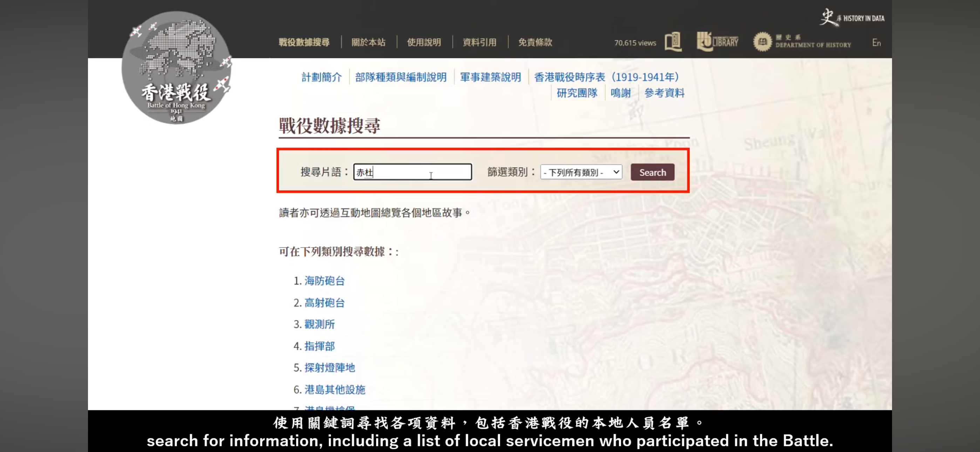
Task: Open 香港戰役時序表 (1919-1941年) link
Action: [x=606, y=77]
